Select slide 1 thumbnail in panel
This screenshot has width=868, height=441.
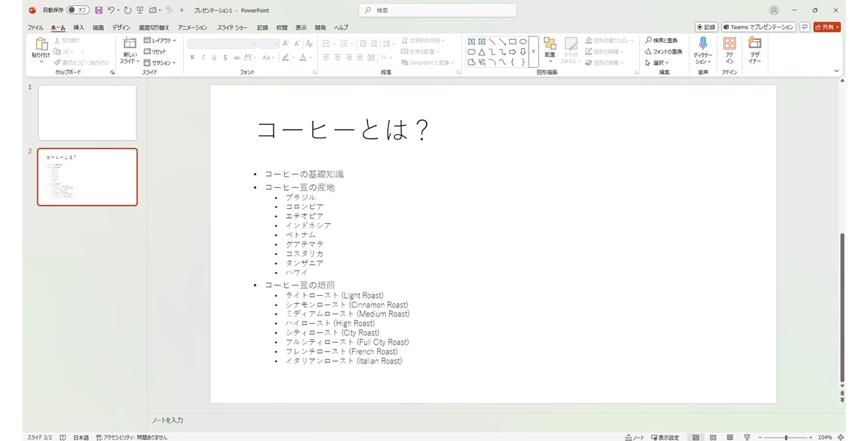click(87, 113)
